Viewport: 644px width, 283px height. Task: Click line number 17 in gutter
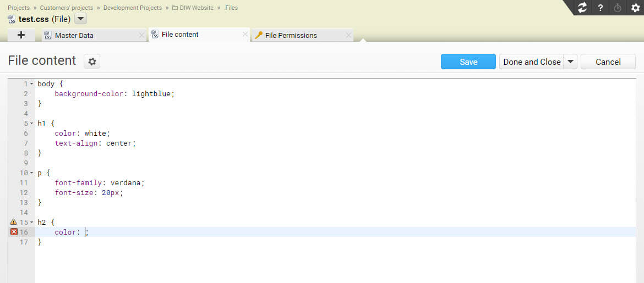[x=24, y=242]
